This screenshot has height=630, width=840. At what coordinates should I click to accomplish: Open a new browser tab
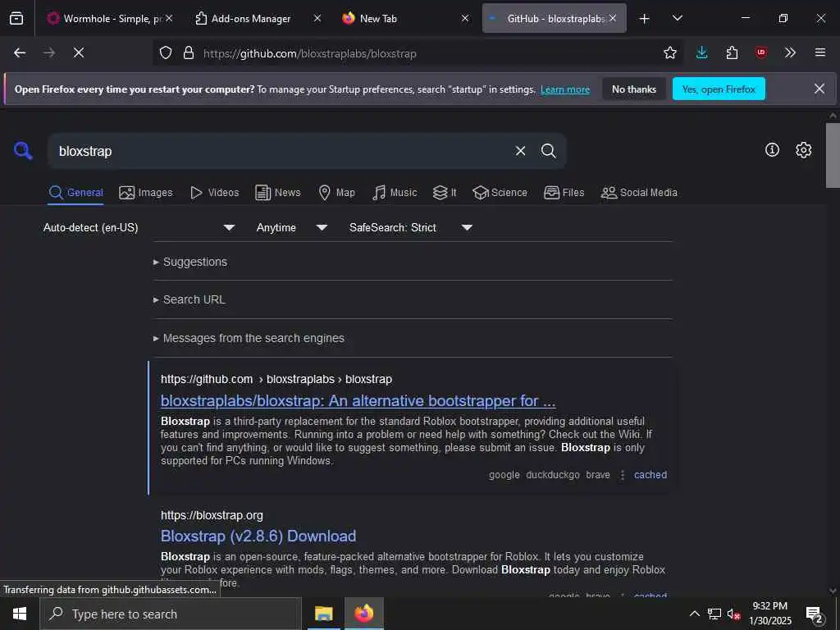[645, 19]
